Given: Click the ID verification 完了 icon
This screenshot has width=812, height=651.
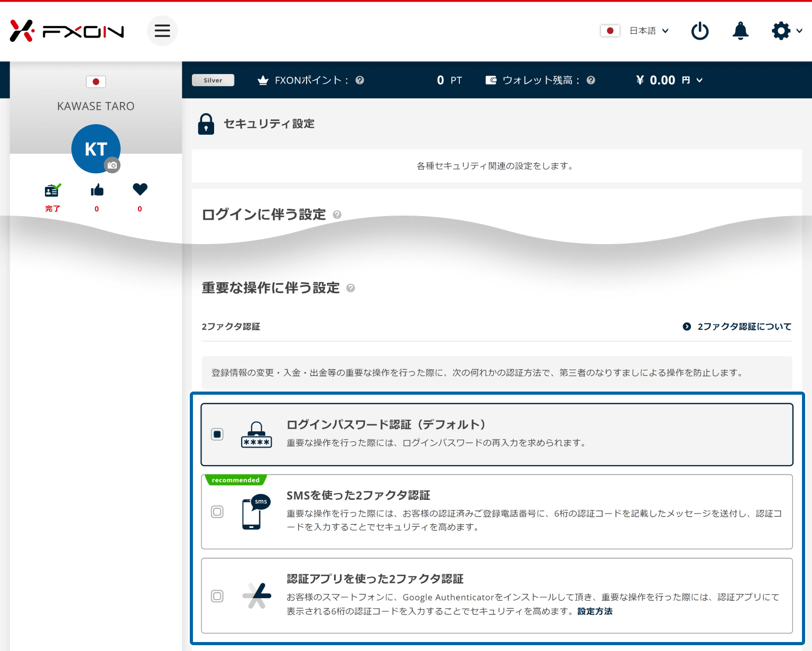Looking at the screenshot, I should [x=52, y=190].
